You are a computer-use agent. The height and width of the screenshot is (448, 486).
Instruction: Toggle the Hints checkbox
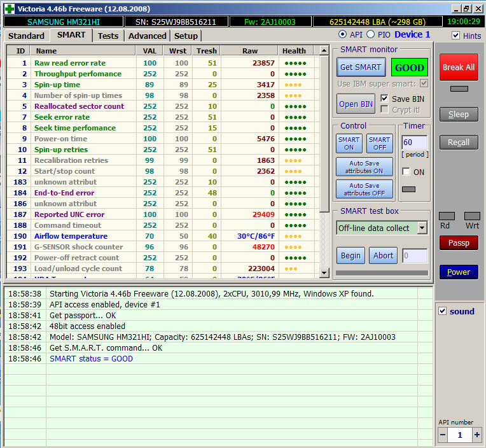coord(455,36)
